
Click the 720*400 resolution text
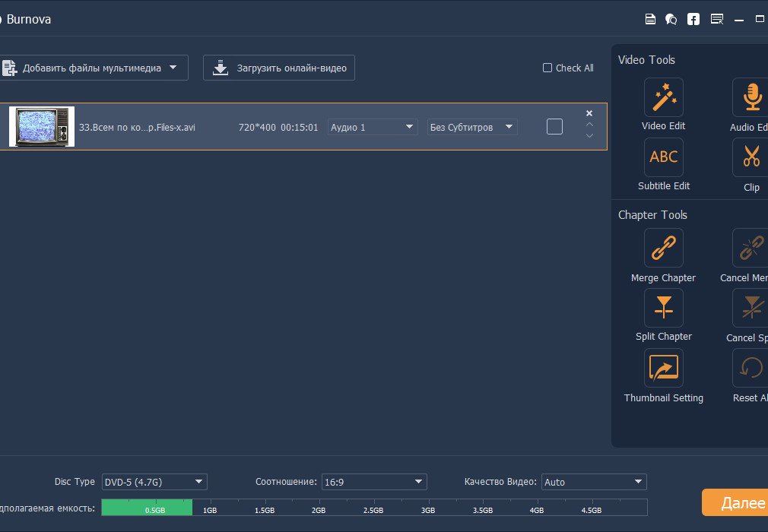[257, 127]
